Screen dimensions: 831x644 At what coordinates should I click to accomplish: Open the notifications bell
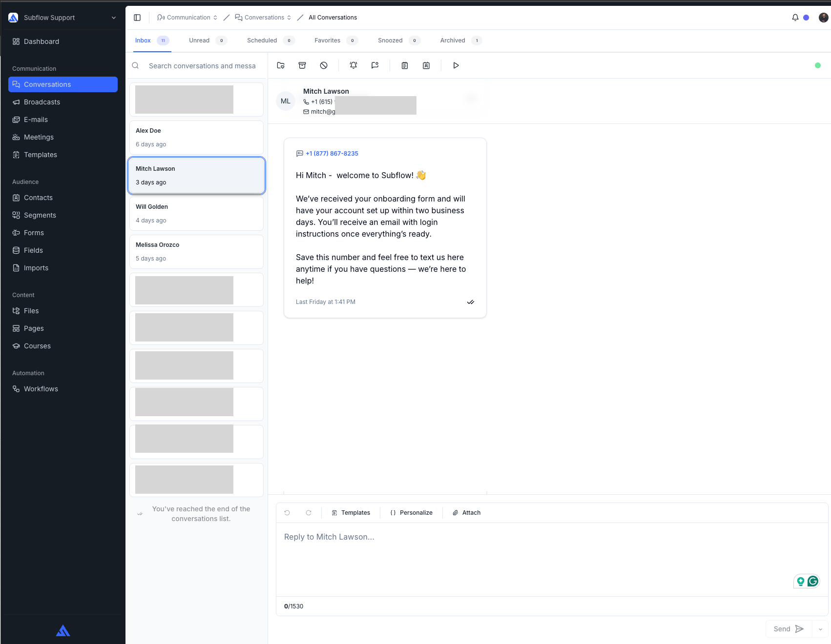click(x=795, y=18)
